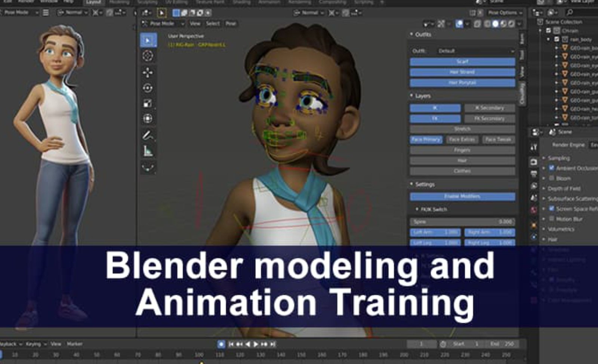Open the Pose Mode dropdown in viewport header

(x=163, y=24)
